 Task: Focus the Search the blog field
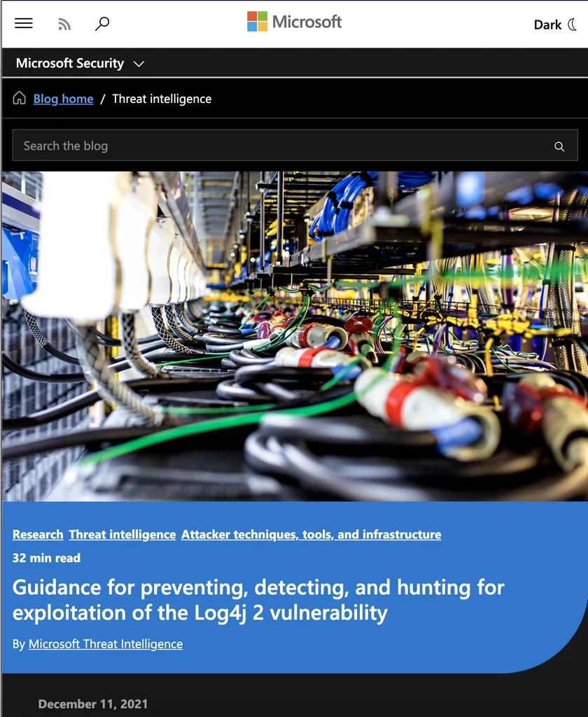pyautogui.click(x=295, y=146)
